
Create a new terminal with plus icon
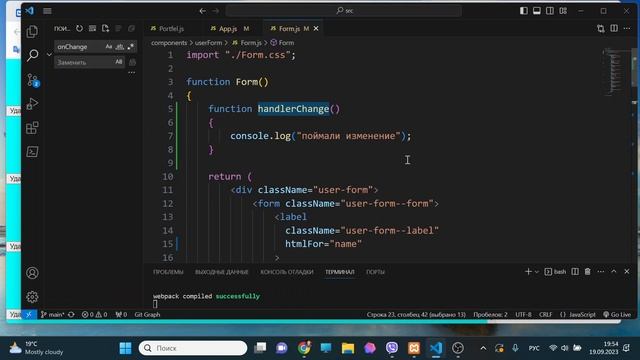click(x=528, y=271)
